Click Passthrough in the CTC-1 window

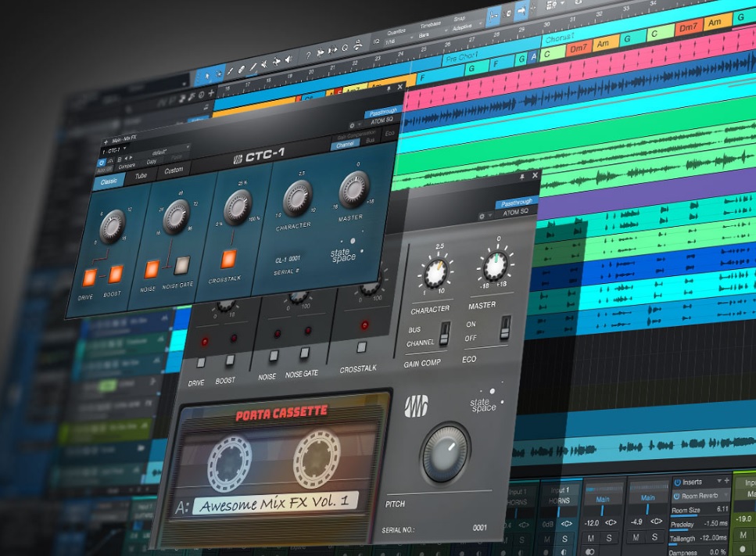[383, 113]
